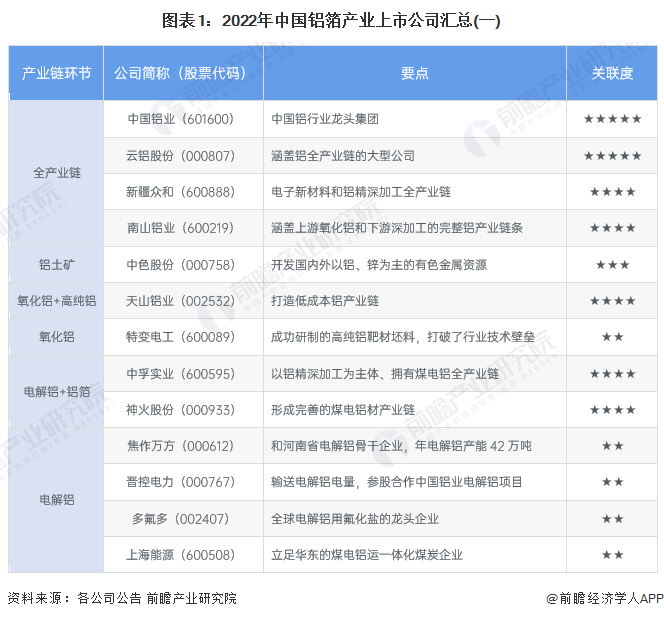Click 天山铝业（002532）company cell

point(183,301)
